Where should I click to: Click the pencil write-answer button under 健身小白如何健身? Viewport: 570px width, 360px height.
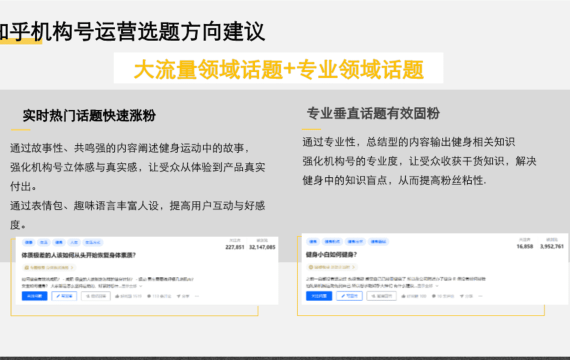pos(349,296)
